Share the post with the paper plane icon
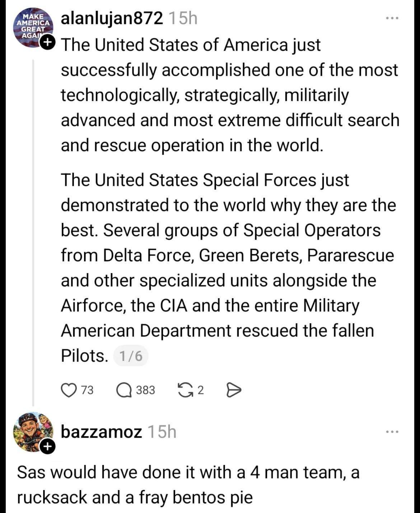Viewport: 420px width, 513px height. pos(234,390)
